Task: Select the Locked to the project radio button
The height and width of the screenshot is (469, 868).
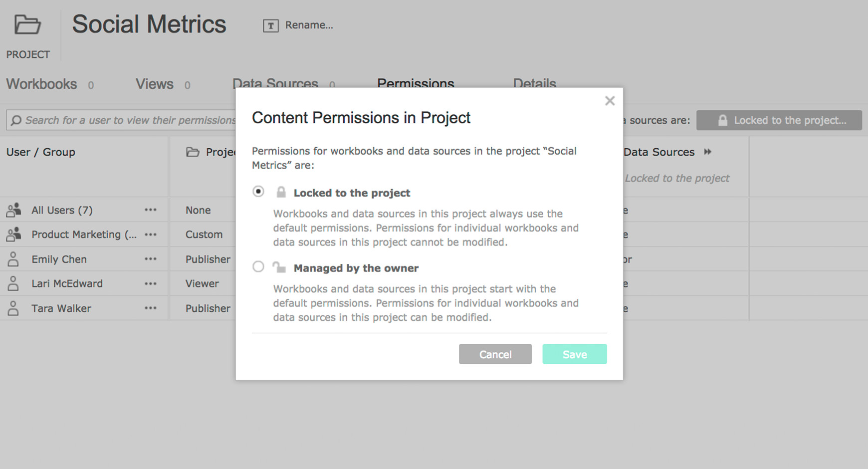Action: [258, 192]
